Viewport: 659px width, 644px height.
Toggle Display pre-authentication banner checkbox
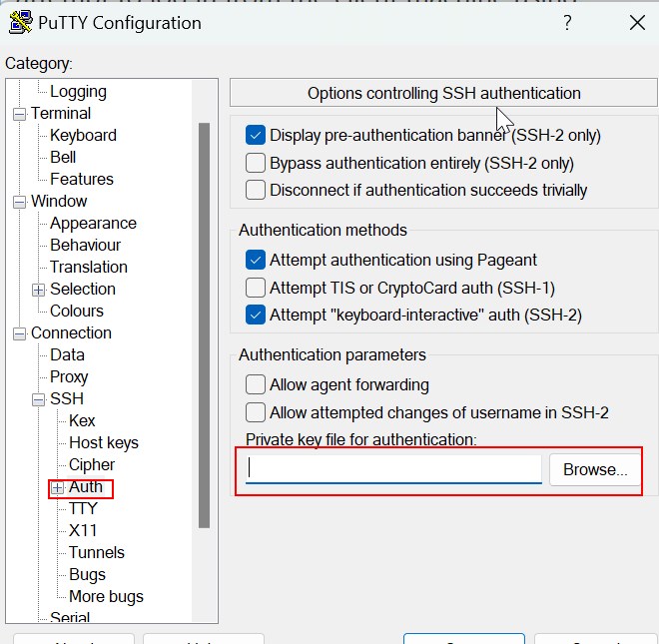click(x=256, y=135)
